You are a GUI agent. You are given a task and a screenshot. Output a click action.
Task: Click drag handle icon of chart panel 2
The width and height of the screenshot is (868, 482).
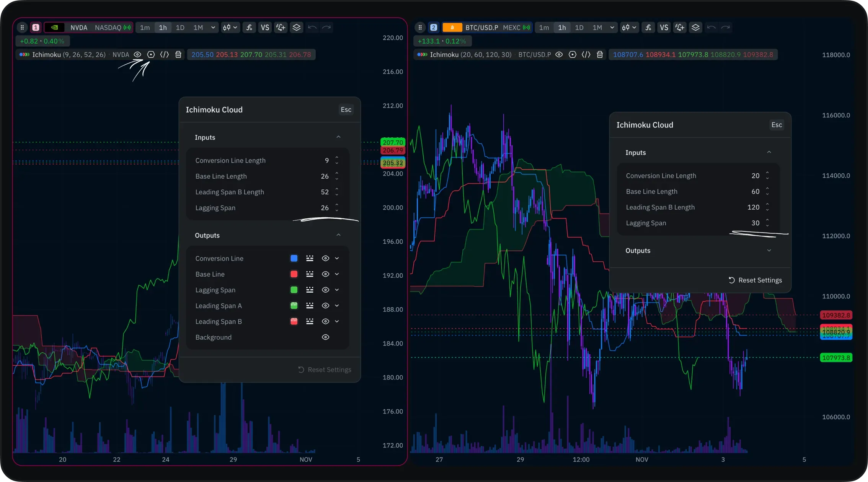420,28
